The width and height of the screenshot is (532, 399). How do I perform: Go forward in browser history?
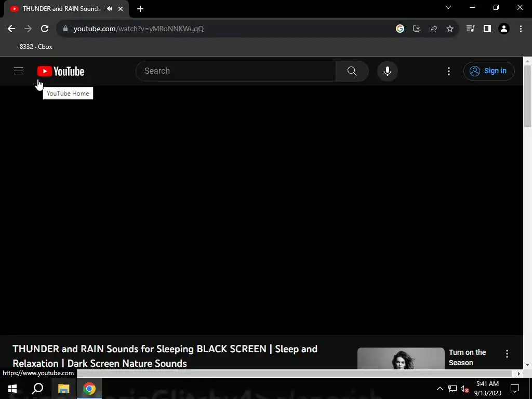tap(28, 29)
